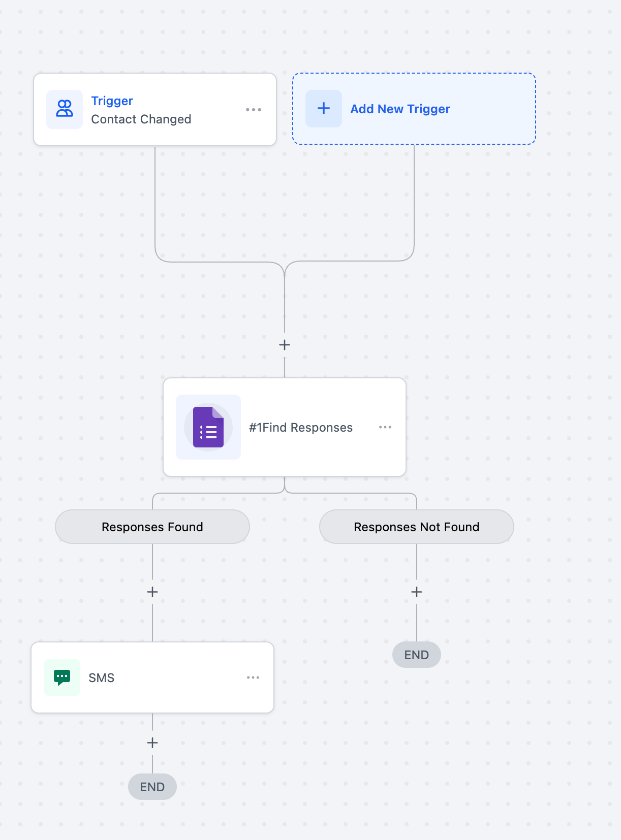The image size is (621, 840).
Task: Click the green SMS chat icon
Action: (x=62, y=677)
